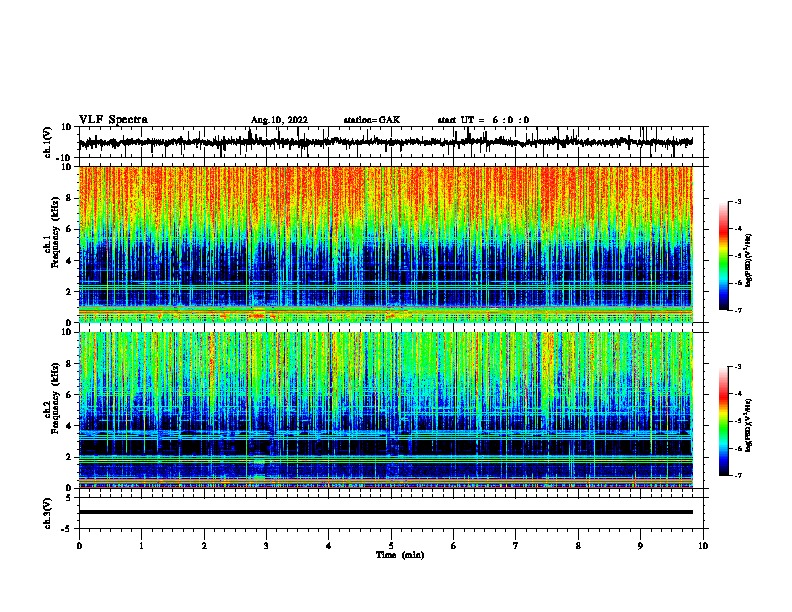Click the "-7" label on ch.2 color bar
Screen dimensions: 792x612
[x=738, y=475]
